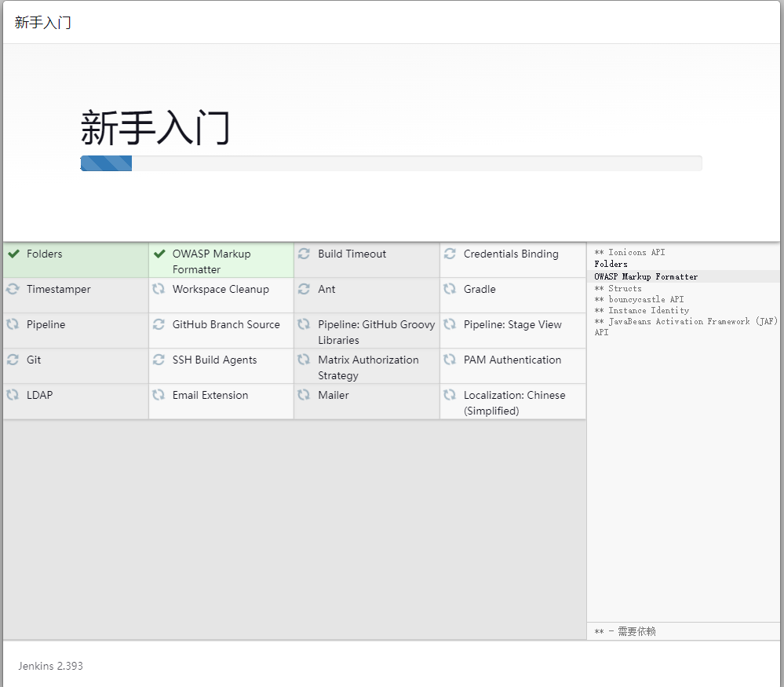
Task: Click the pending icon beside PAM Authentication
Action: tap(450, 360)
